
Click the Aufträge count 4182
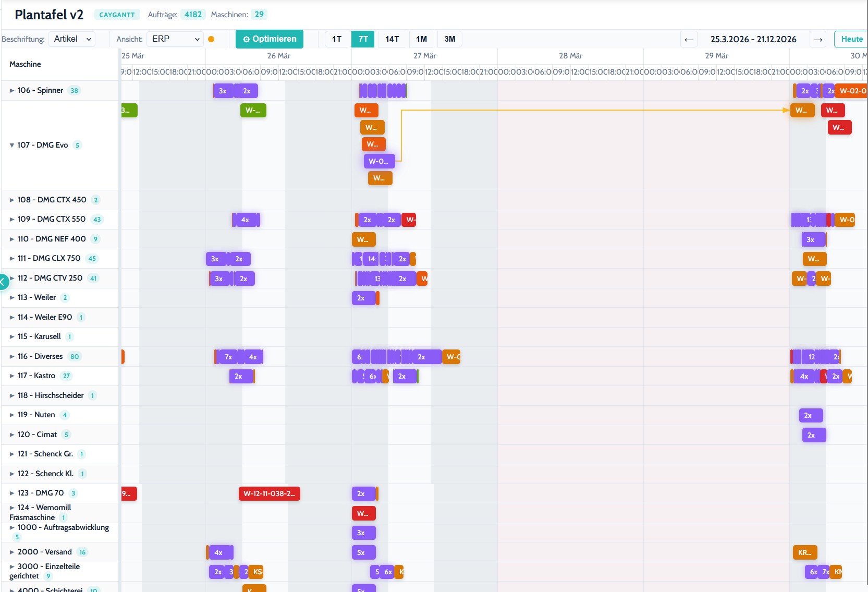pos(193,15)
